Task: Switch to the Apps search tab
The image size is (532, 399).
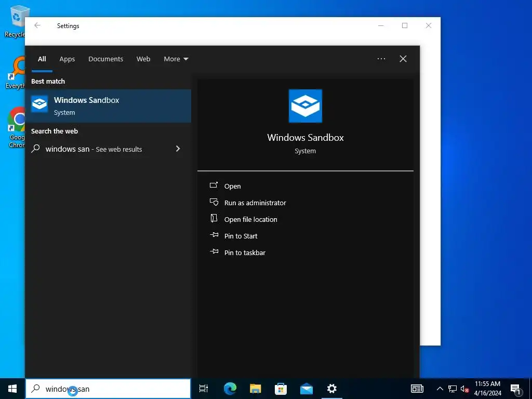Action: [x=67, y=59]
